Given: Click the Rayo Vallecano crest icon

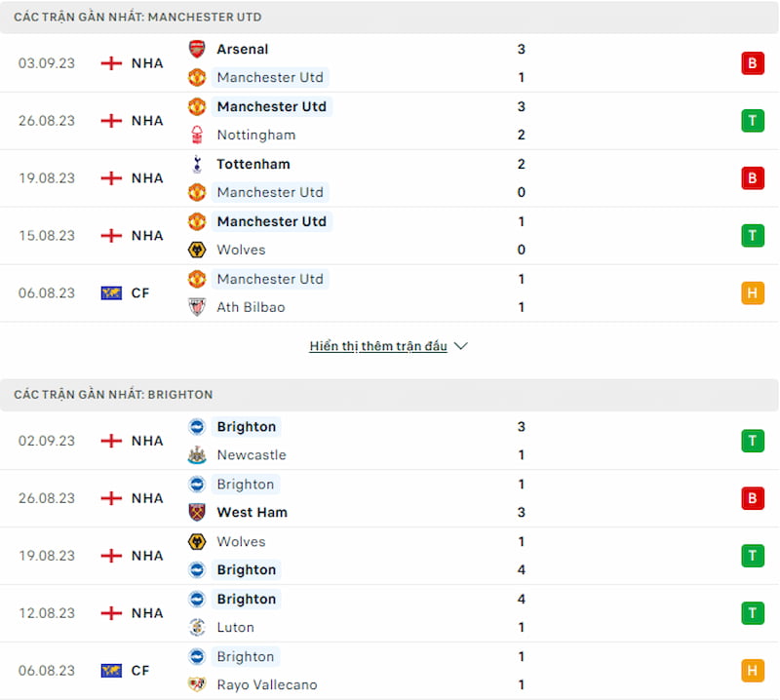Looking at the screenshot, I should point(197,684).
